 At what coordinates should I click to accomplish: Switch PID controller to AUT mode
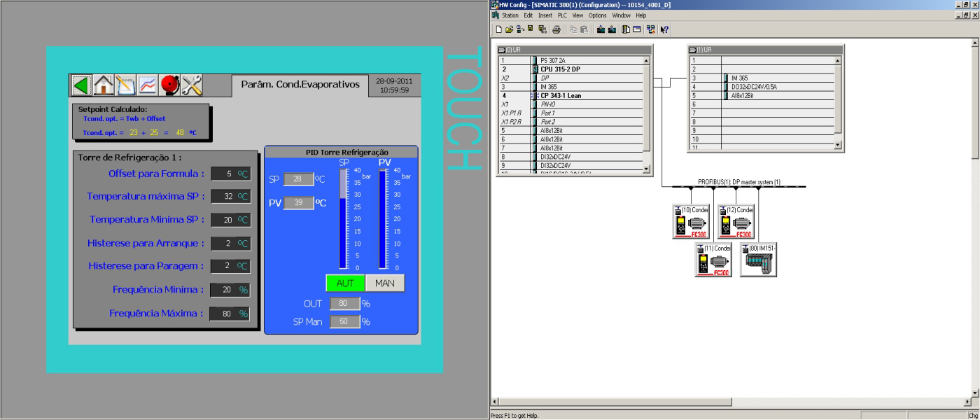345,283
